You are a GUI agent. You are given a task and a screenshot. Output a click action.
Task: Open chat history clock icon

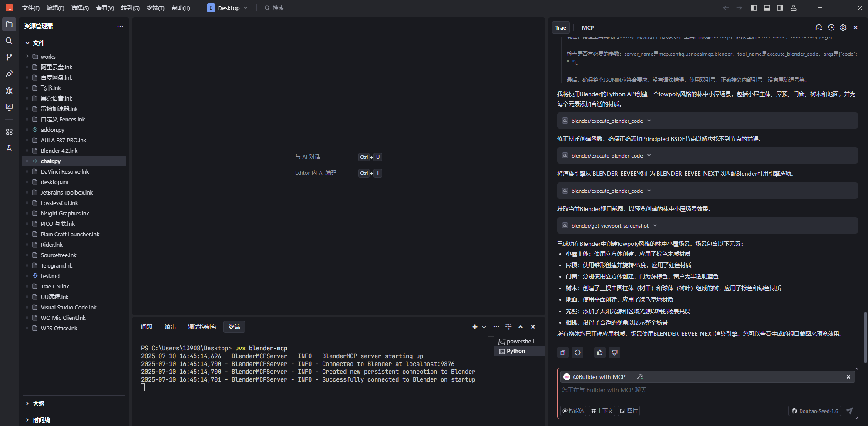tap(831, 27)
